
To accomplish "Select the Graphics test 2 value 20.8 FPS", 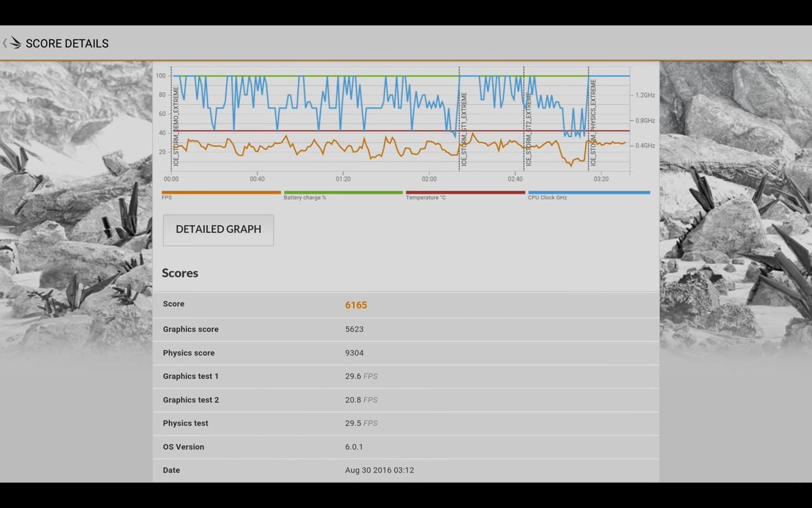I will pos(361,399).
